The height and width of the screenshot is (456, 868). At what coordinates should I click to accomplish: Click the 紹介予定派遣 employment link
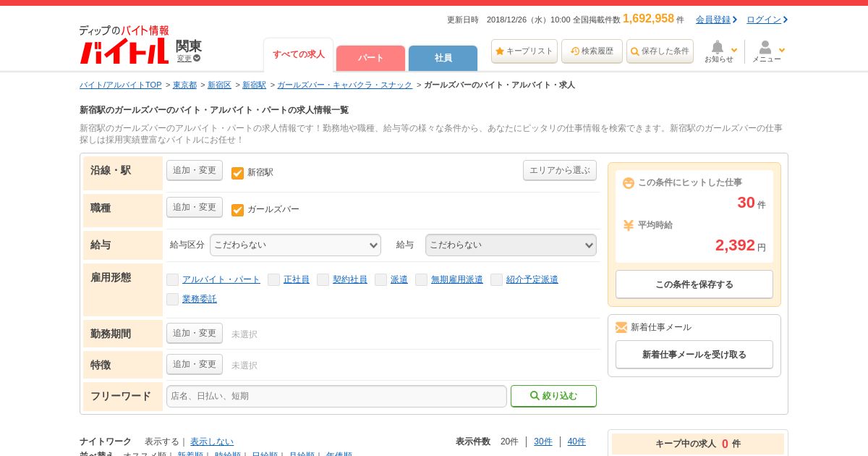[532, 279]
